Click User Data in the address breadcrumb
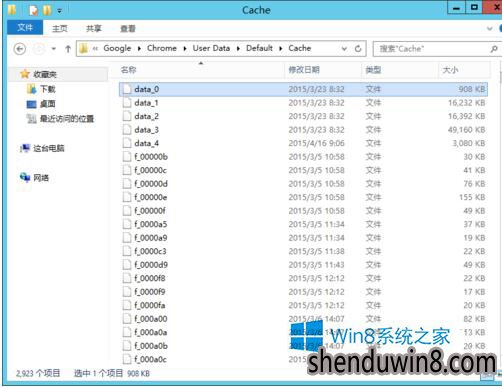The image size is (502, 388). pyautogui.click(x=211, y=48)
